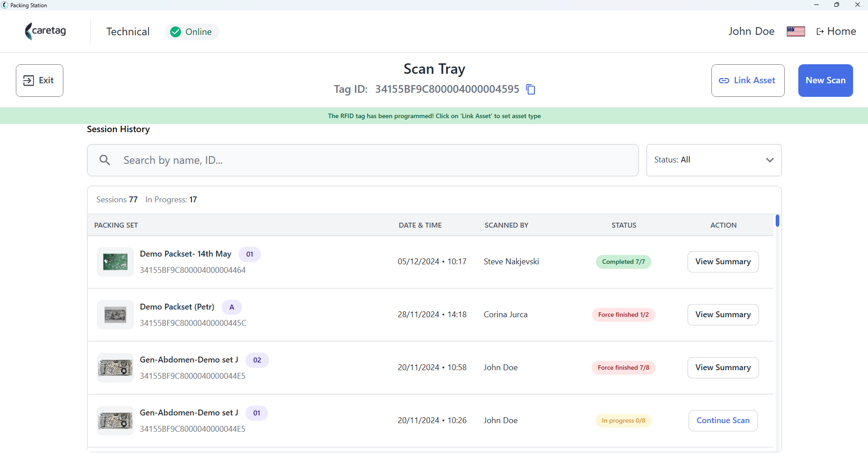868x453 pixels.
Task: Click the US flag language icon
Action: [796, 31]
